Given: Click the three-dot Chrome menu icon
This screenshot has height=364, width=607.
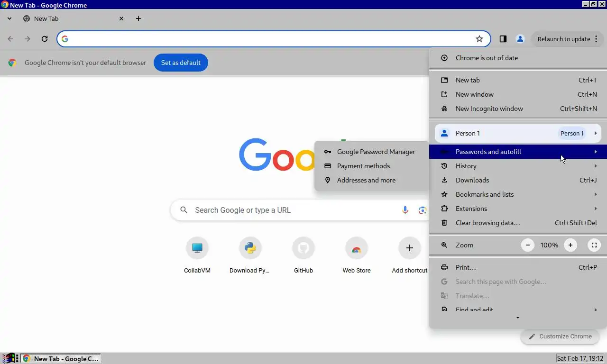Looking at the screenshot, I should point(596,39).
